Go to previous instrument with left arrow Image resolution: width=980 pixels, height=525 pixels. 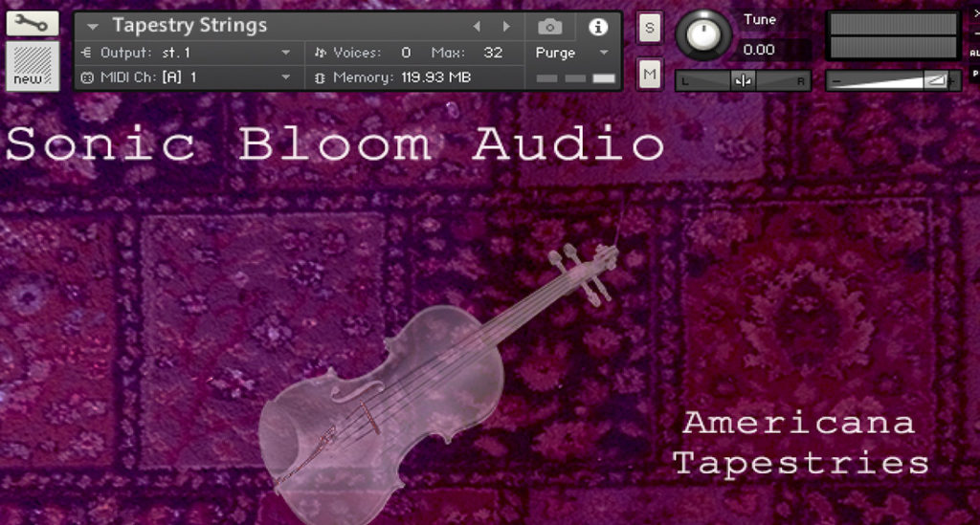477,26
